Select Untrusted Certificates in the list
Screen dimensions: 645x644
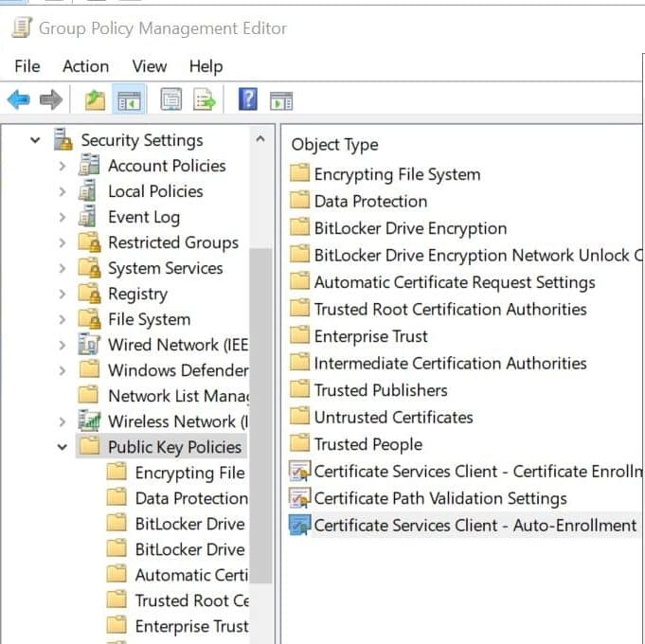pos(393,417)
